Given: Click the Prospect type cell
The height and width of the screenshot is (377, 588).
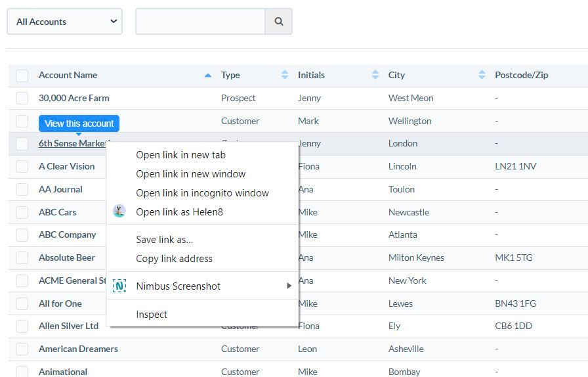Looking at the screenshot, I should pos(238,98).
